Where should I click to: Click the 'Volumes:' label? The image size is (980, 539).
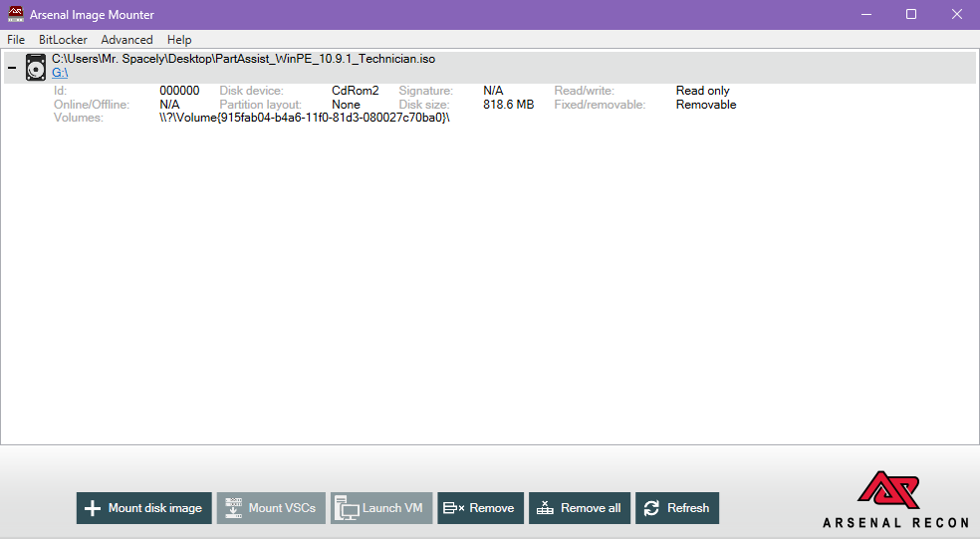tap(78, 118)
